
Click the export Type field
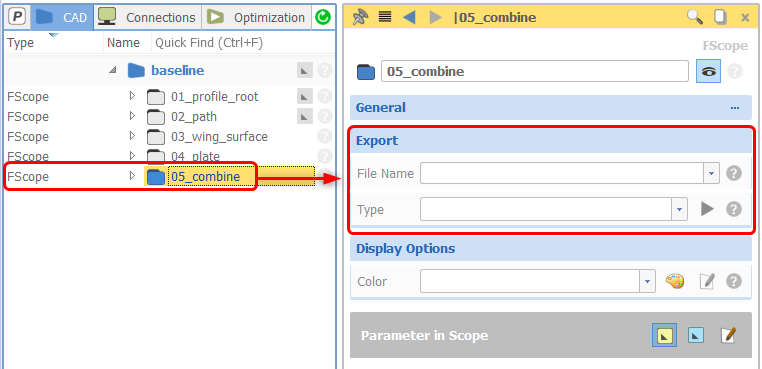546,210
